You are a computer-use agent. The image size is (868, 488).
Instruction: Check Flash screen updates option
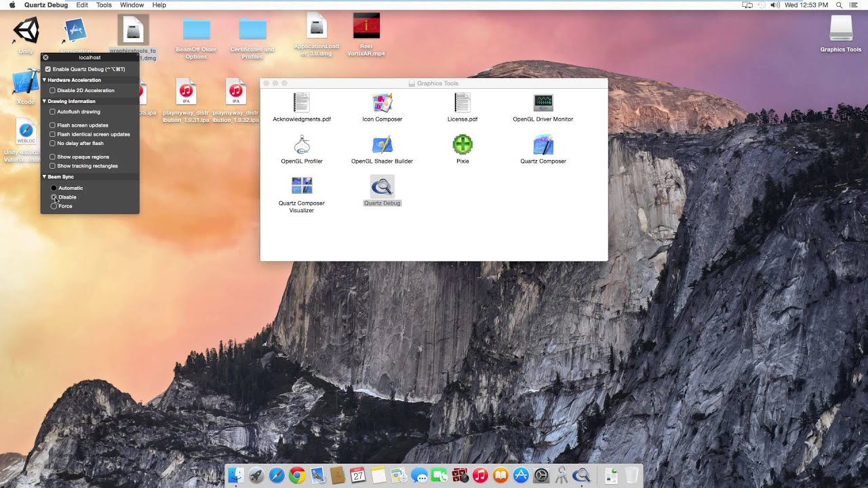pyautogui.click(x=53, y=125)
